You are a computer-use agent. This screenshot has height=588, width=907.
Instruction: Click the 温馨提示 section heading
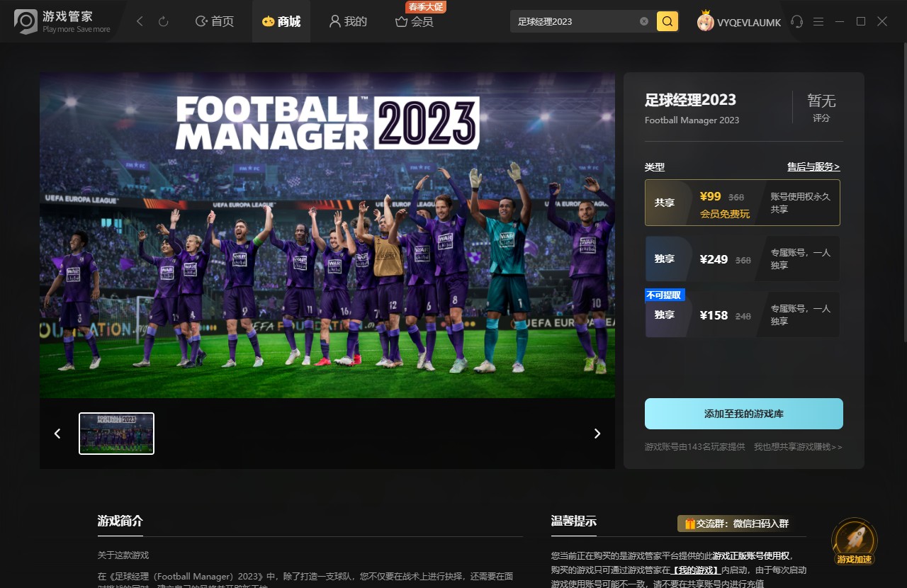(x=574, y=521)
